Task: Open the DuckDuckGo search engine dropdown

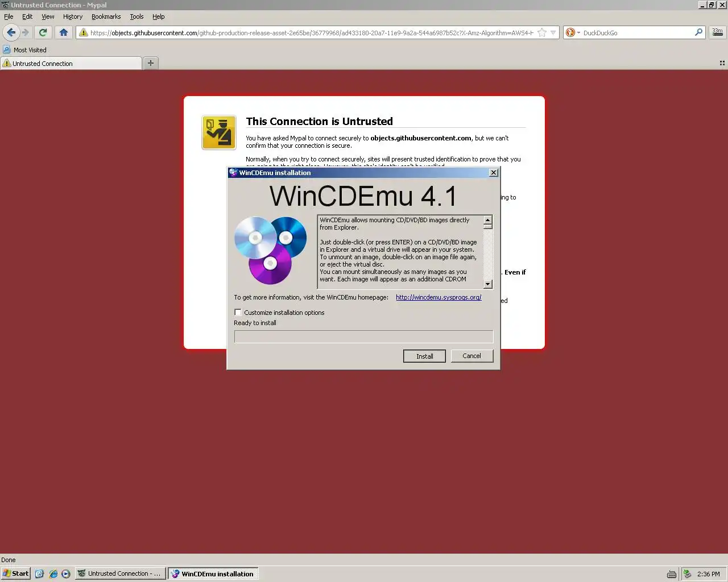Action: pyautogui.click(x=573, y=32)
